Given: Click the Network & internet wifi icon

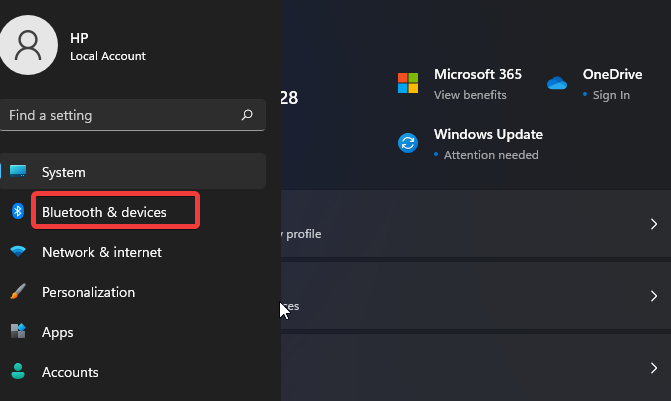Looking at the screenshot, I should (x=18, y=252).
